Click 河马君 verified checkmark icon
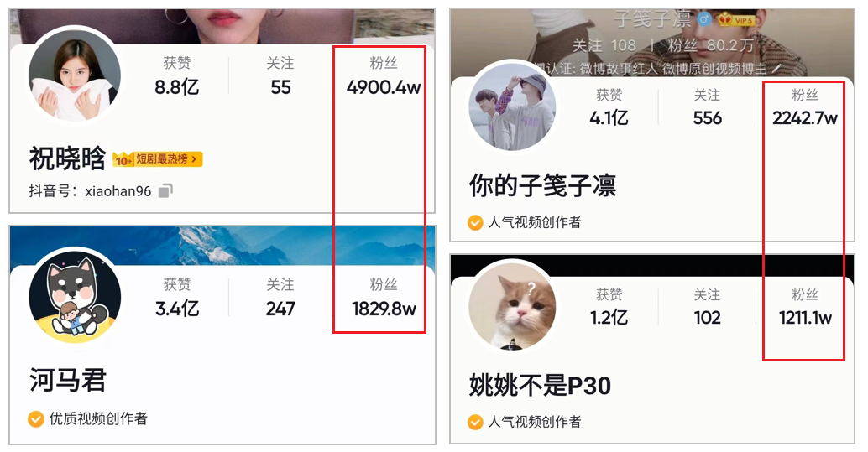Viewport: 868px width, 452px height. [36, 418]
